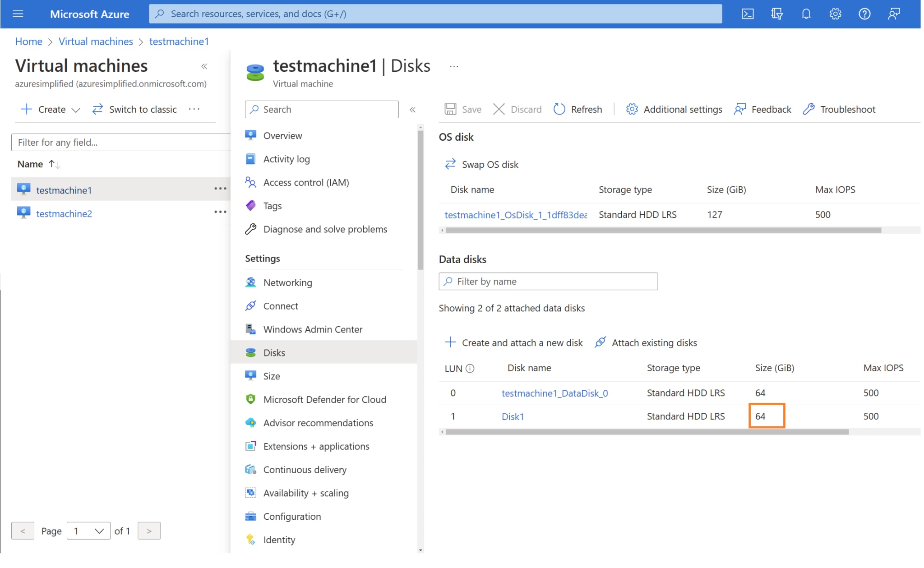924x568 pixels.
Task: Click the Filter by name field
Action: (548, 282)
